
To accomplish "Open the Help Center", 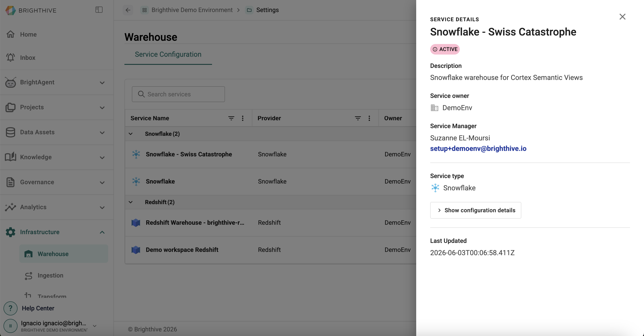I will pos(38,308).
